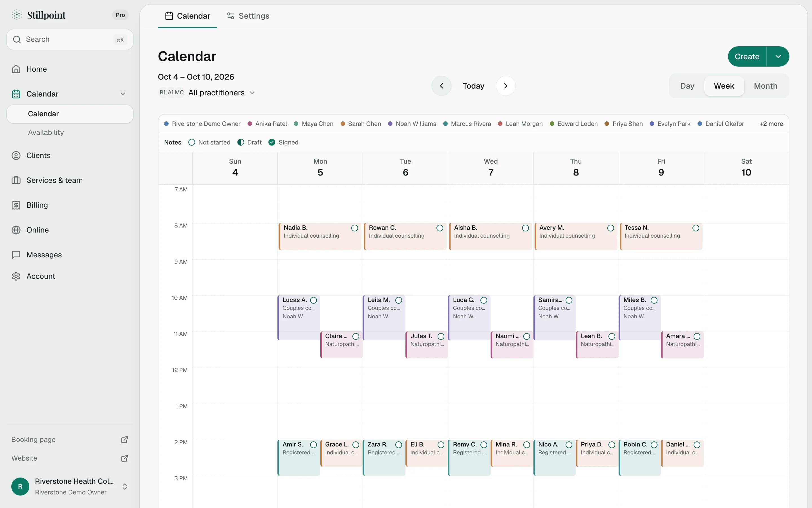Viewport: 812px width, 508px height.
Task: Click the Not started empty circle icon
Action: tap(192, 142)
